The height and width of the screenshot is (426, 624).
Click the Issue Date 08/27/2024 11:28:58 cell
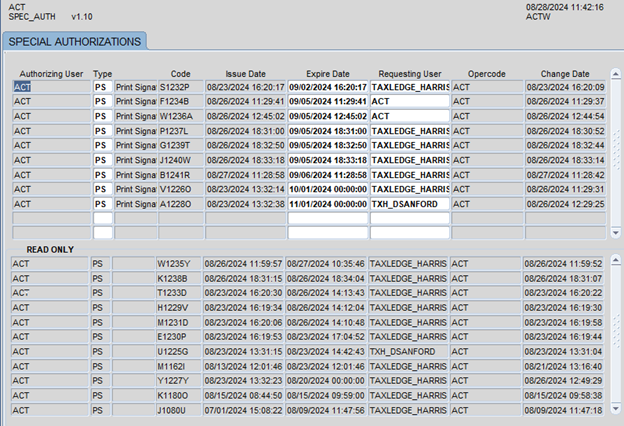(244, 174)
